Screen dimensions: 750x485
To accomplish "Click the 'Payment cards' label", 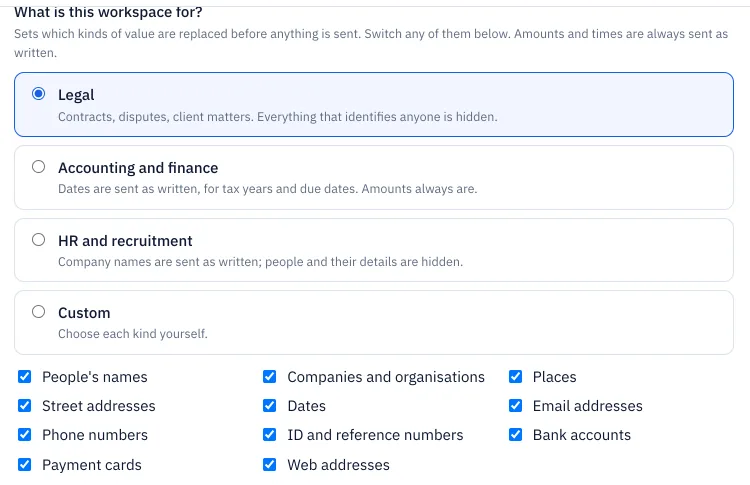I will coord(92,465).
